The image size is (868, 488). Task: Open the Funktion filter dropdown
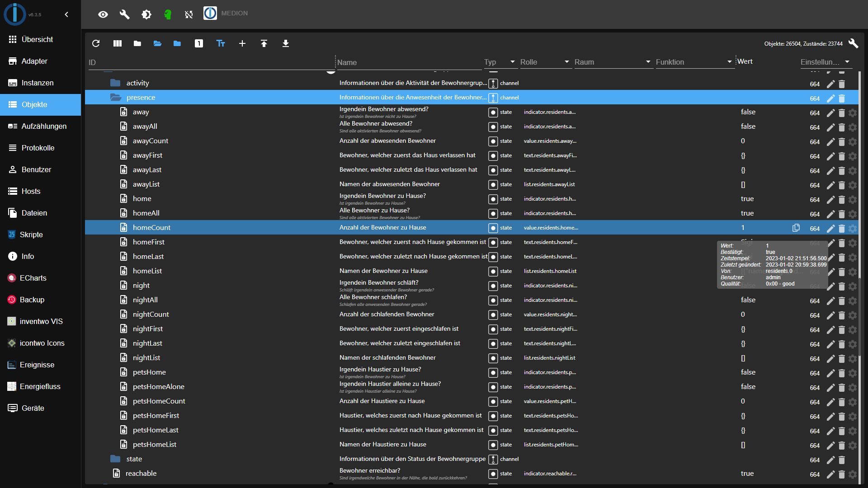coord(694,62)
